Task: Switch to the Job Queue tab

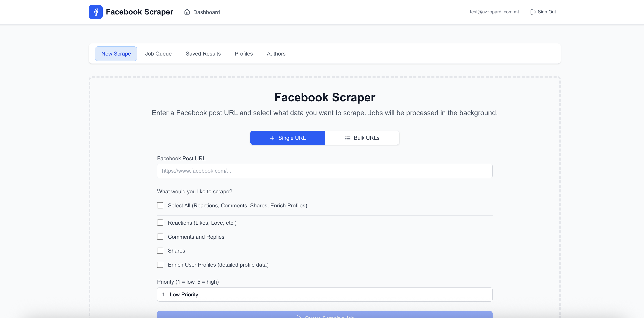Action: pos(158,54)
